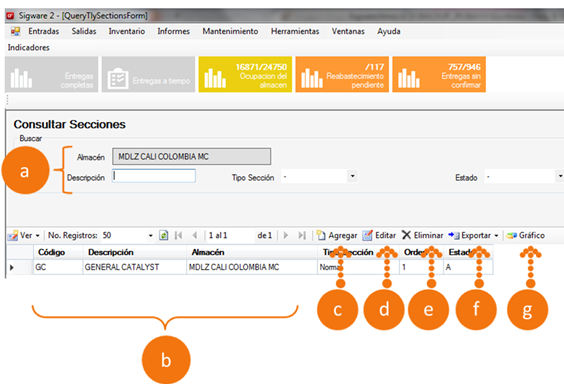
Task: Open the Salidas menu
Action: (84, 31)
